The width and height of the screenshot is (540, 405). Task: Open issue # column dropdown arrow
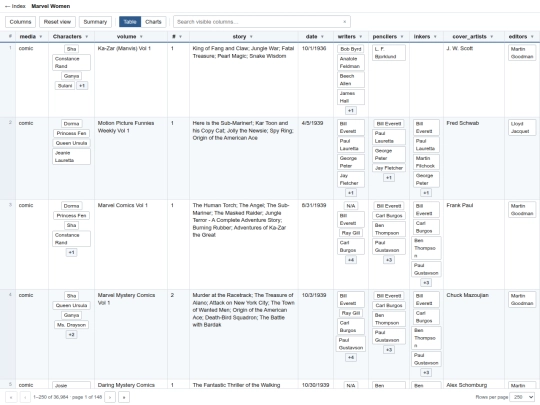pos(180,37)
